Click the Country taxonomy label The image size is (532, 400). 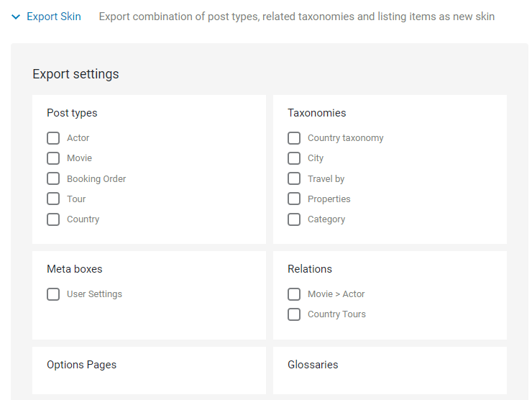click(345, 138)
